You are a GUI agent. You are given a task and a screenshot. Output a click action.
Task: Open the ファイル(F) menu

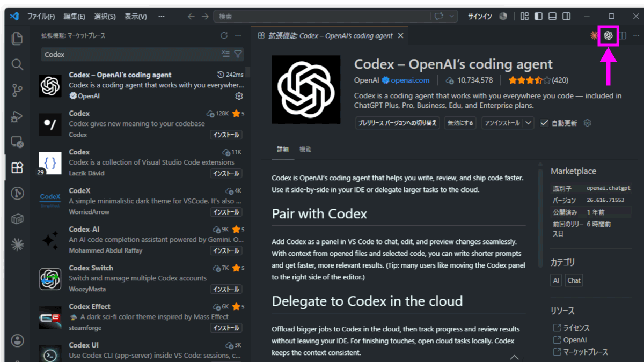41,17
